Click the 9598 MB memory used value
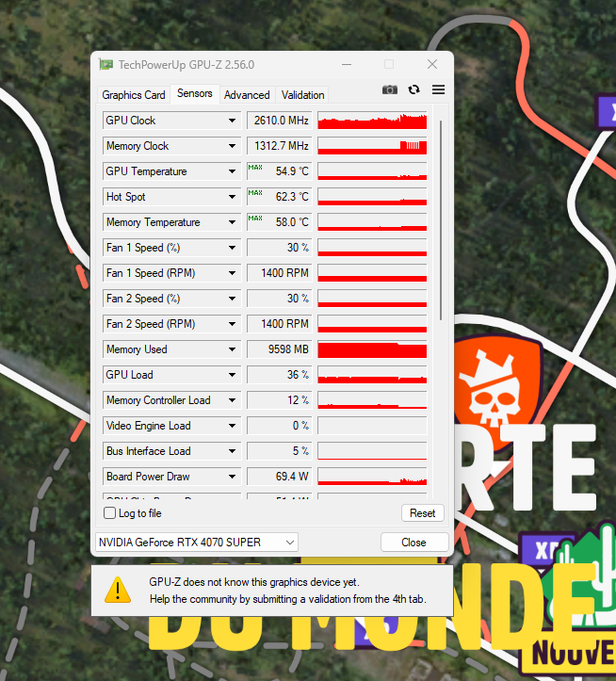Screen dimensions: 616x681 (x=280, y=349)
